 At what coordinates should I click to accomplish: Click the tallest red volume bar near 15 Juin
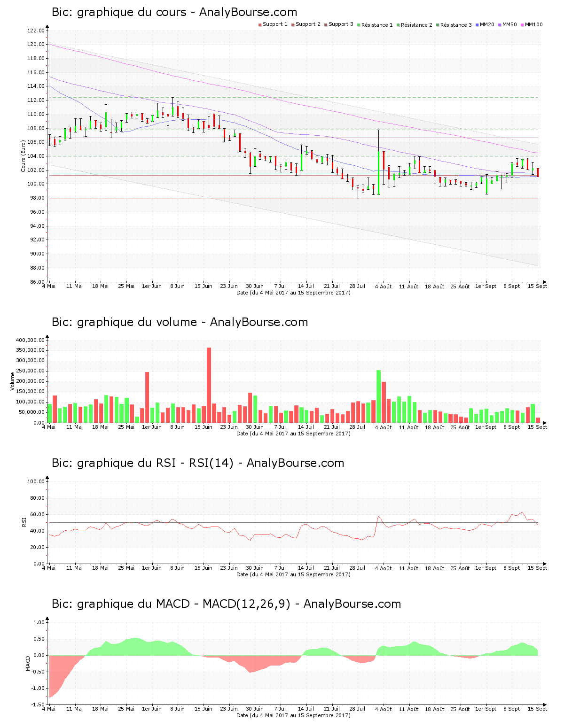pyautogui.click(x=209, y=385)
